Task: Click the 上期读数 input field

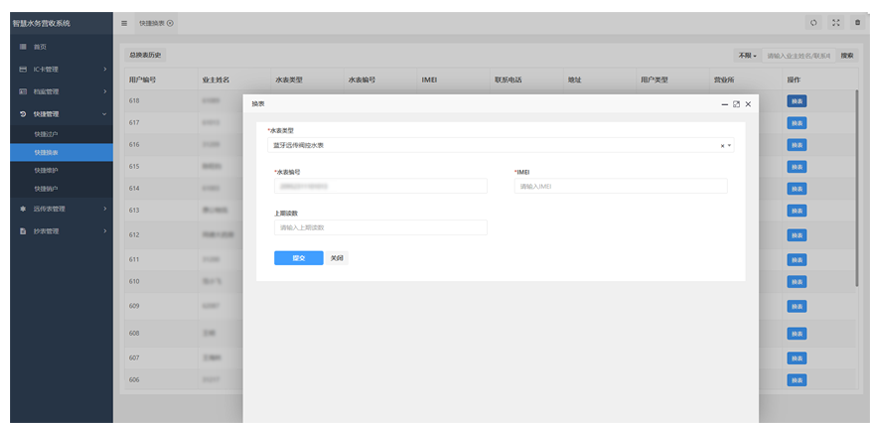Action: pos(380,227)
